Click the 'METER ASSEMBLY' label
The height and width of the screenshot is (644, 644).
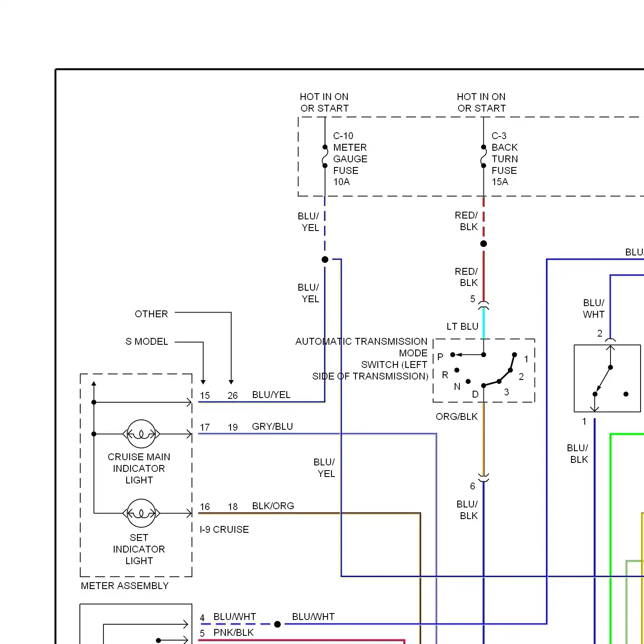pyautogui.click(x=125, y=586)
